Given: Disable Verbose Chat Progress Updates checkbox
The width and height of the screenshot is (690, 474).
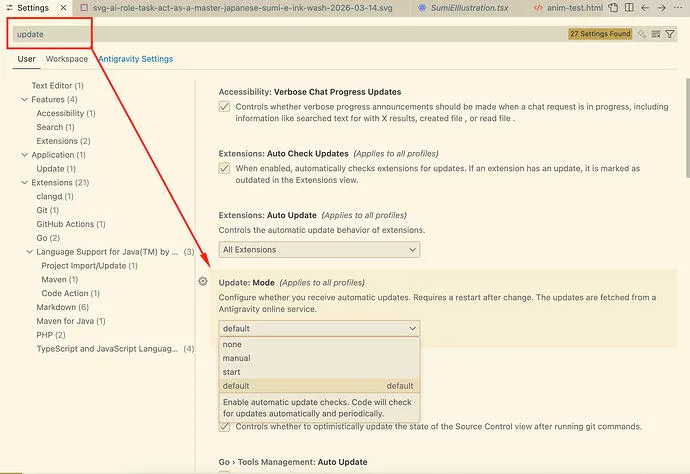Looking at the screenshot, I should pos(224,107).
